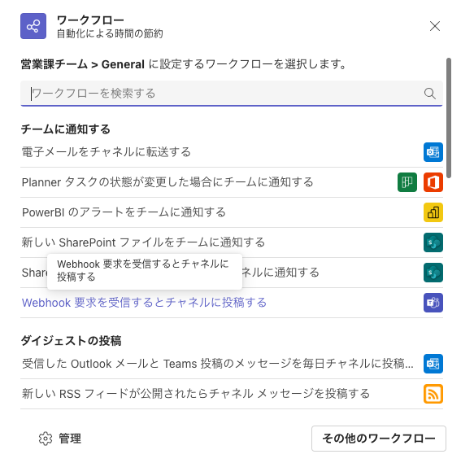
Task: Click the green Planner icon
Action: [x=407, y=182]
